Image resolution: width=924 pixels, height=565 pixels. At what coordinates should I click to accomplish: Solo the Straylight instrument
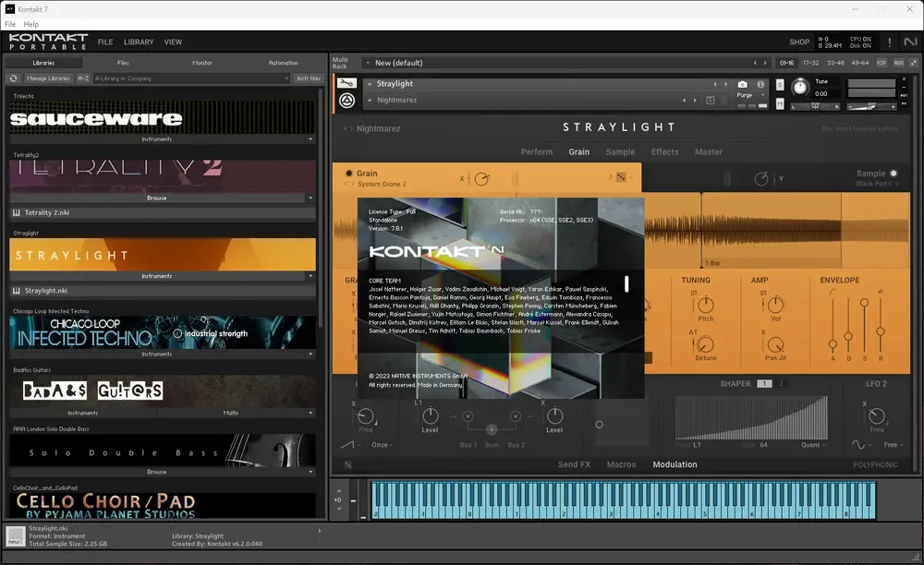coord(780,85)
